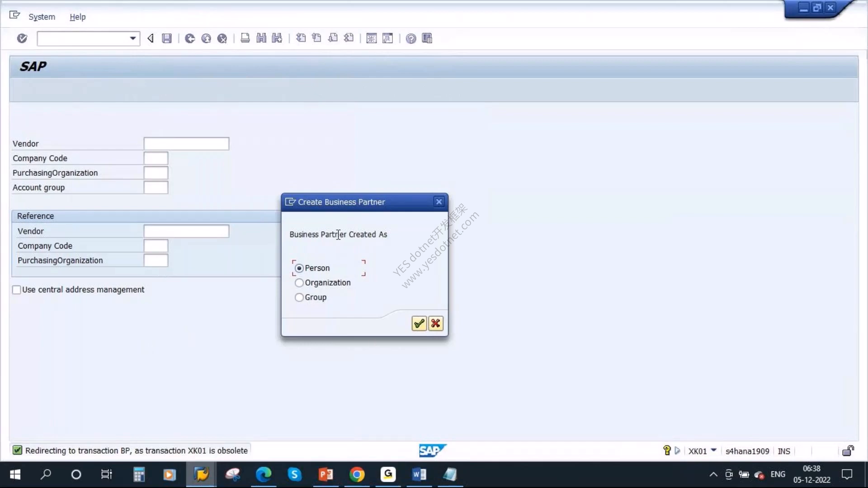This screenshot has width=868, height=488.
Task: Click the Reference Company Code input field
Action: click(156, 246)
